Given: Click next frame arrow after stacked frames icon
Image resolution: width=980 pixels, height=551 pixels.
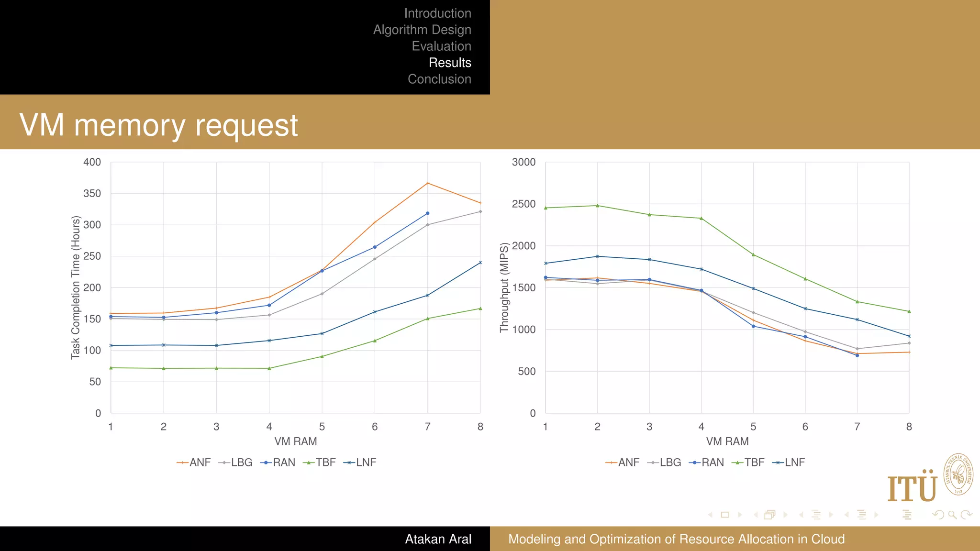Looking at the screenshot, I should [785, 515].
